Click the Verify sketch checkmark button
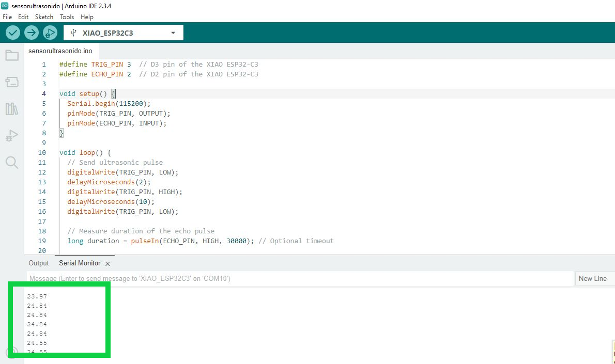 12,33
